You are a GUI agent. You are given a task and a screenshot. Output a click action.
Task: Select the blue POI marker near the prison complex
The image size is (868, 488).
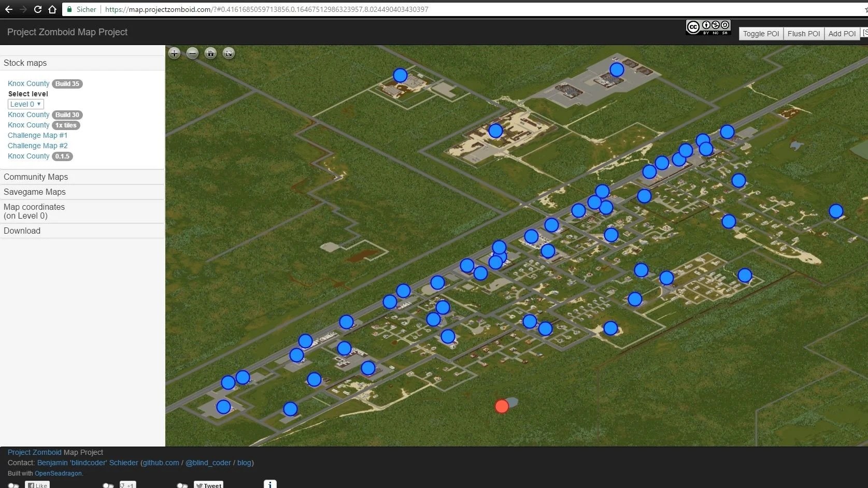click(x=495, y=131)
